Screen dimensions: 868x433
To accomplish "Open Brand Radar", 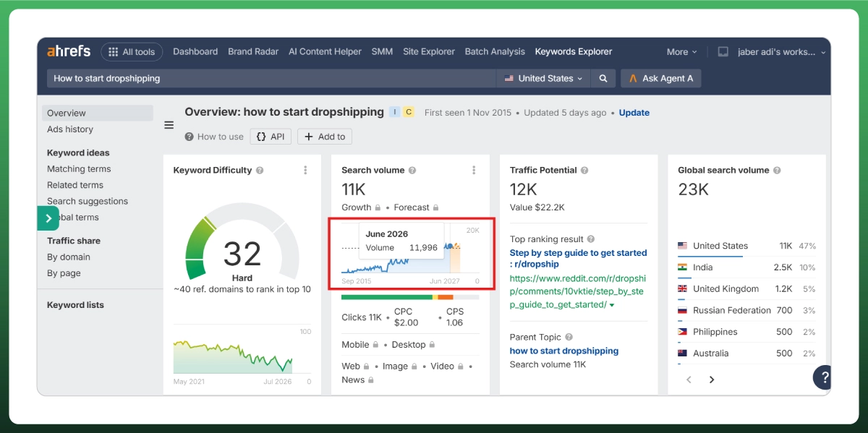I will (253, 52).
